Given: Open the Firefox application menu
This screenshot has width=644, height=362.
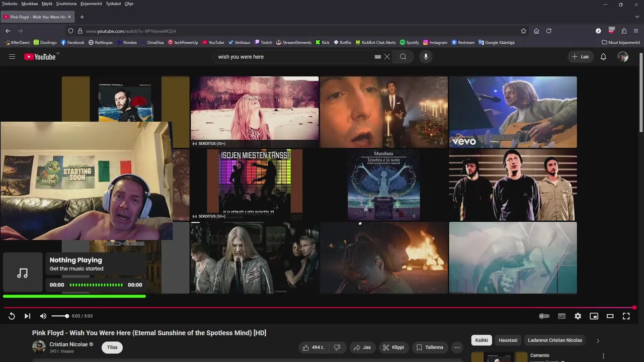Looking at the screenshot, I should 636,31.
